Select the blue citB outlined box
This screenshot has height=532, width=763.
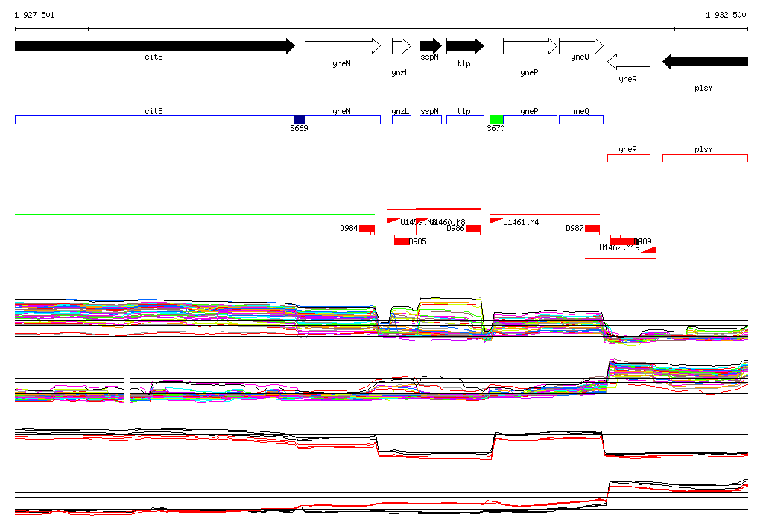155,120
